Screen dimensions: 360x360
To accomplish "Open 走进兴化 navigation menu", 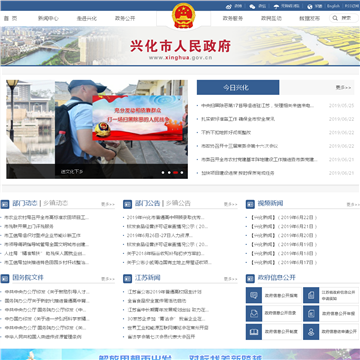I will [87, 18].
